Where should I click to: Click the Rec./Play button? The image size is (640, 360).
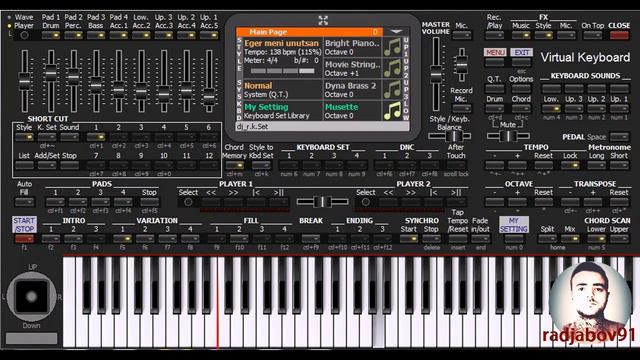[494, 35]
